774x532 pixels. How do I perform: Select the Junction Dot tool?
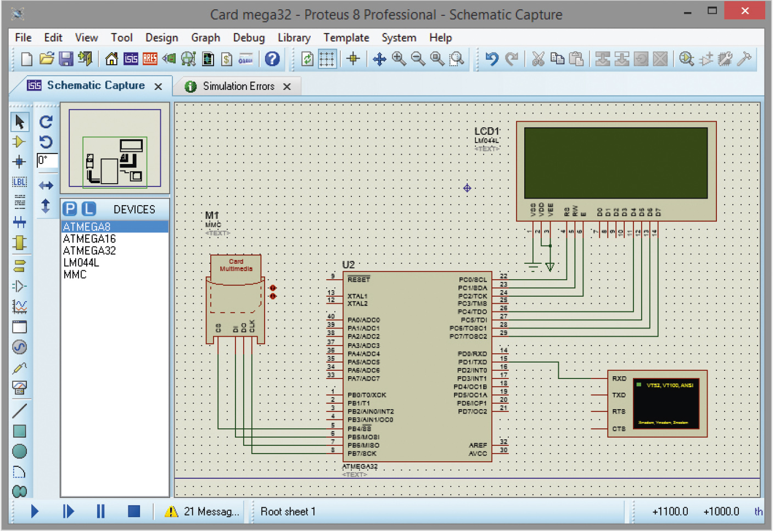tap(19, 162)
